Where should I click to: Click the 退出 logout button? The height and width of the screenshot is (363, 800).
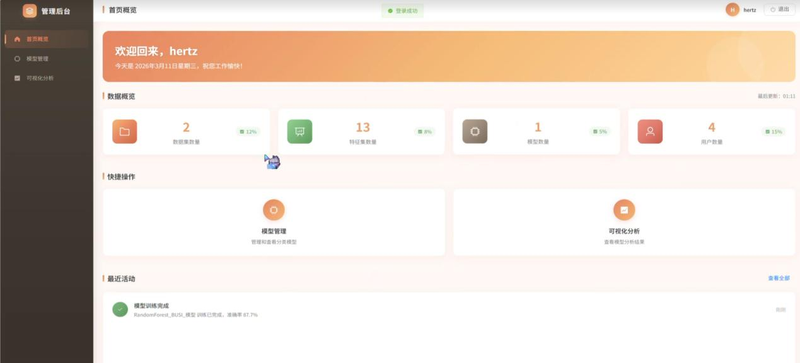pyautogui.click(x=779, y=10)
